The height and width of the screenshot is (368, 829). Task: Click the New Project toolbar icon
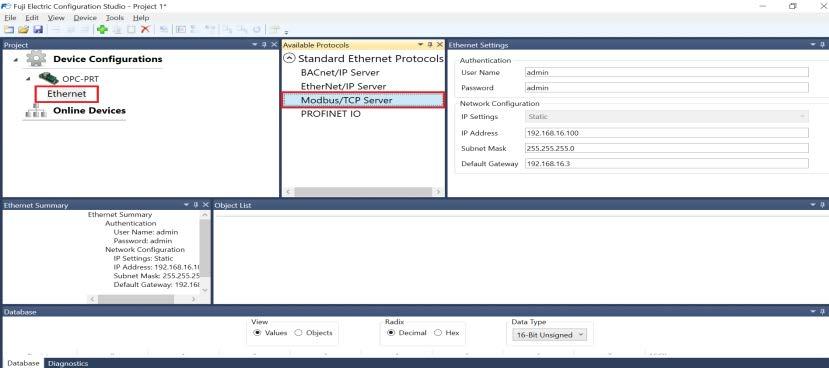click(x=8, y=30)
